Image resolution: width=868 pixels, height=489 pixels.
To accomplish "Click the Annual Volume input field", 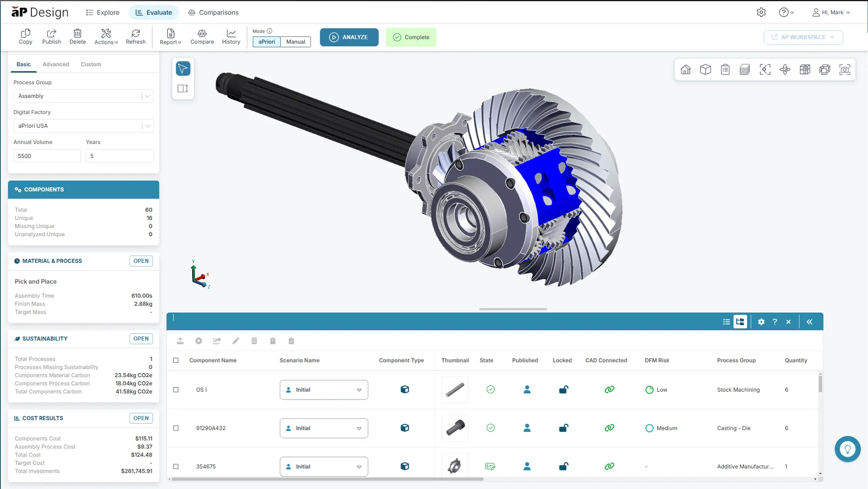I will coord(47,156).
